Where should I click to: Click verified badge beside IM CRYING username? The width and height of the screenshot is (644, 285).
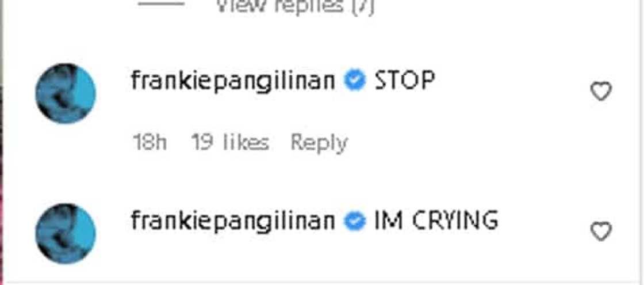click(354, 221)
